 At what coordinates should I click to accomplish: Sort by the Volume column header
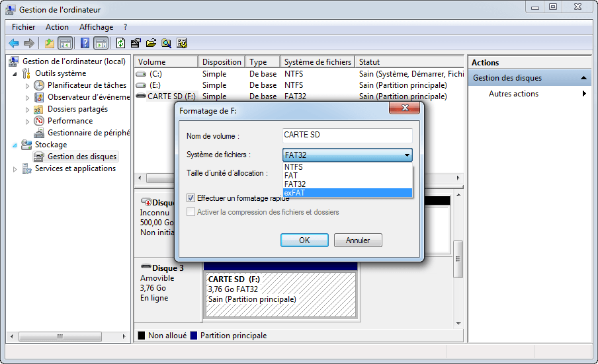click(166, 61)
